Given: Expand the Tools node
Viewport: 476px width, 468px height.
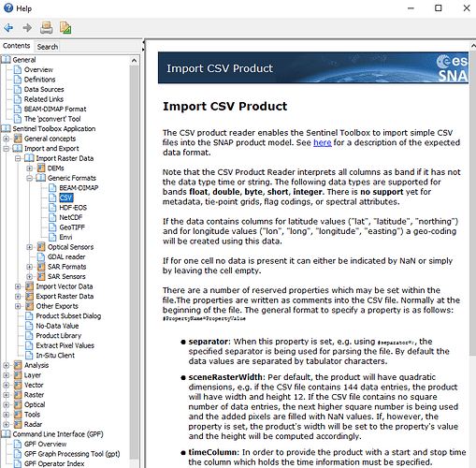Looking at the screenshot, I should click(6, 415).
